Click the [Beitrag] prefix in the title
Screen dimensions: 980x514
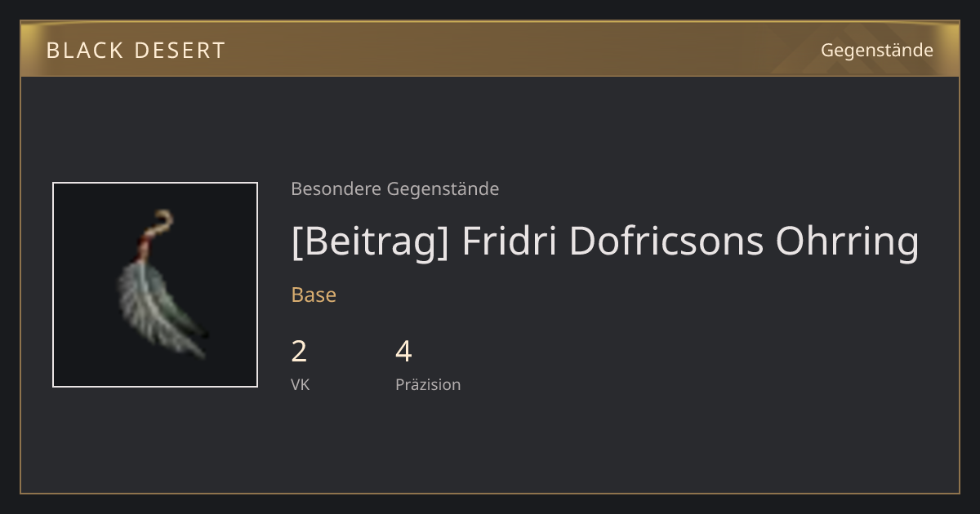point(370,241)
